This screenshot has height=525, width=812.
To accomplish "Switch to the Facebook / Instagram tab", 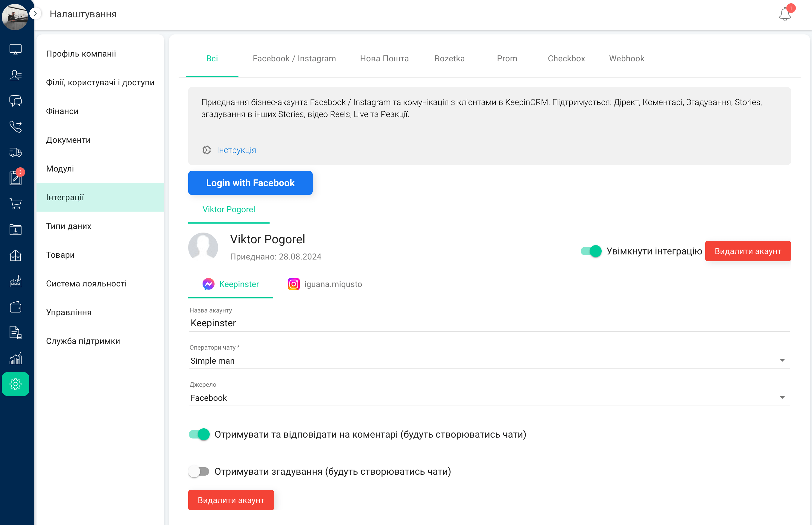I will pos(294,59).
